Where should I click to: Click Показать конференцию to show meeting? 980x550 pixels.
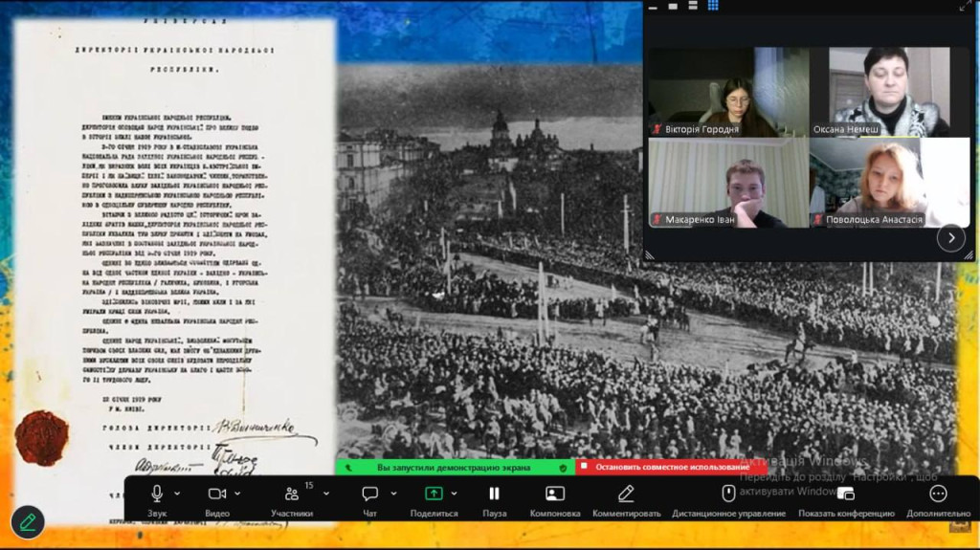tap(845, 494)
